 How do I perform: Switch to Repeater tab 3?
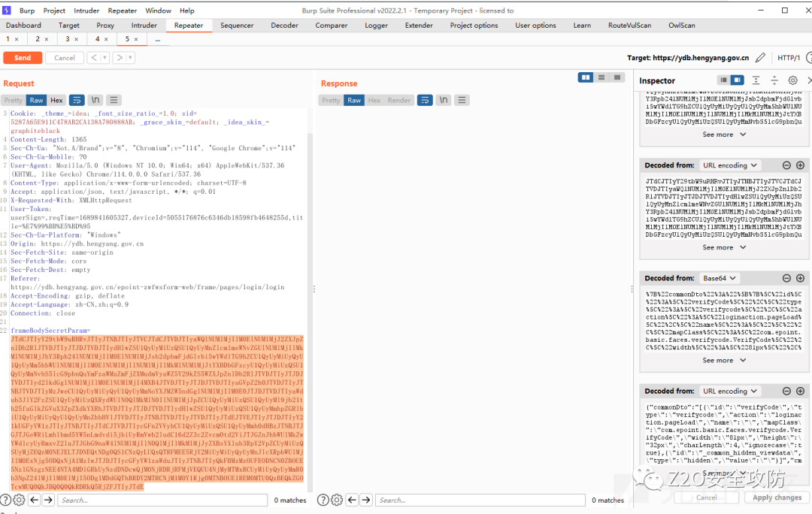68,39
